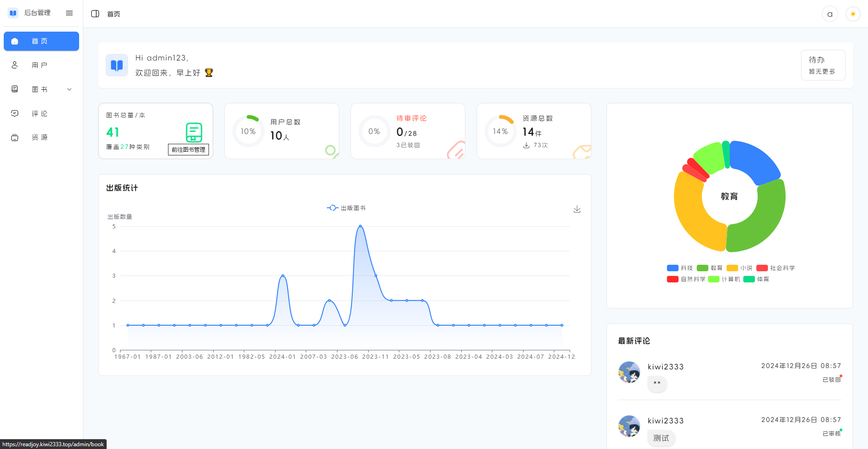Click the green book icon in 图书总量 card

point(194,133)
